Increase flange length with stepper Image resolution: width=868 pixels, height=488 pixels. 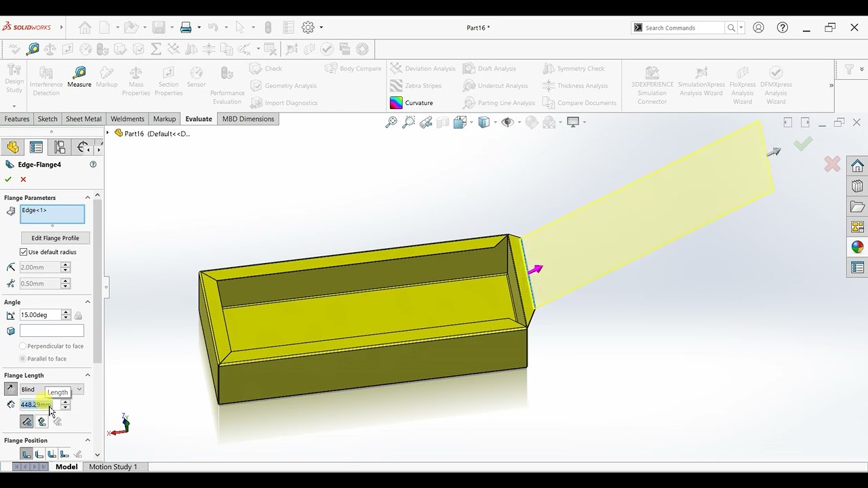click(65, 402)
